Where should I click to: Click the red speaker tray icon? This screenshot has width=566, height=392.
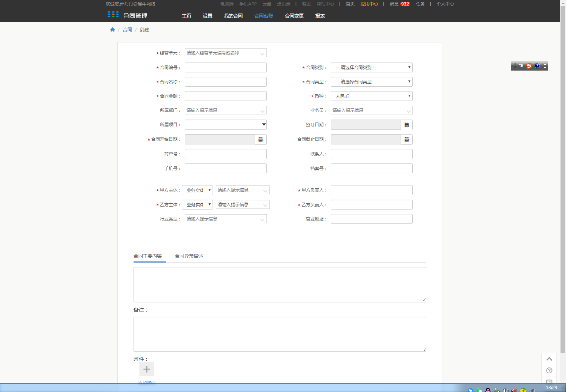point(514,390)
